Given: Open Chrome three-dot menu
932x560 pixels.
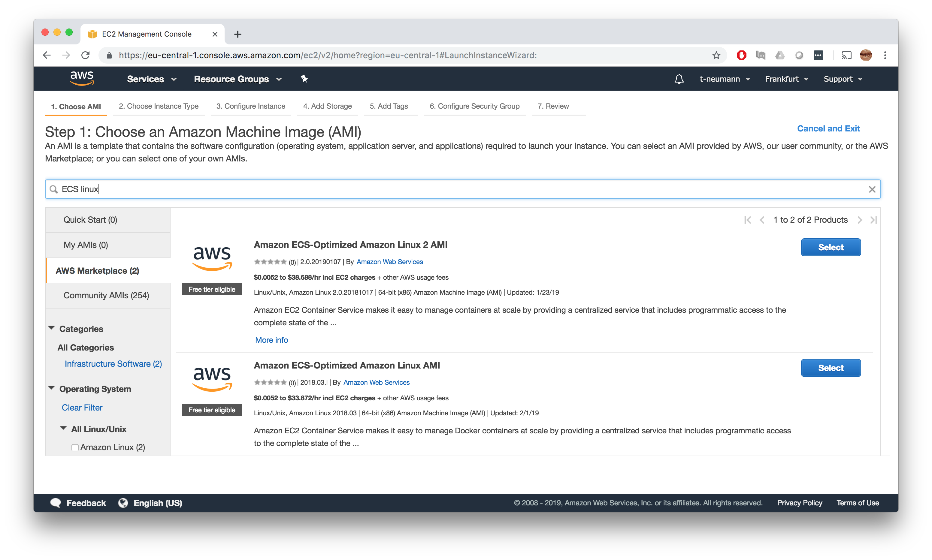Looking at the screenshot, I should [885, 56].
